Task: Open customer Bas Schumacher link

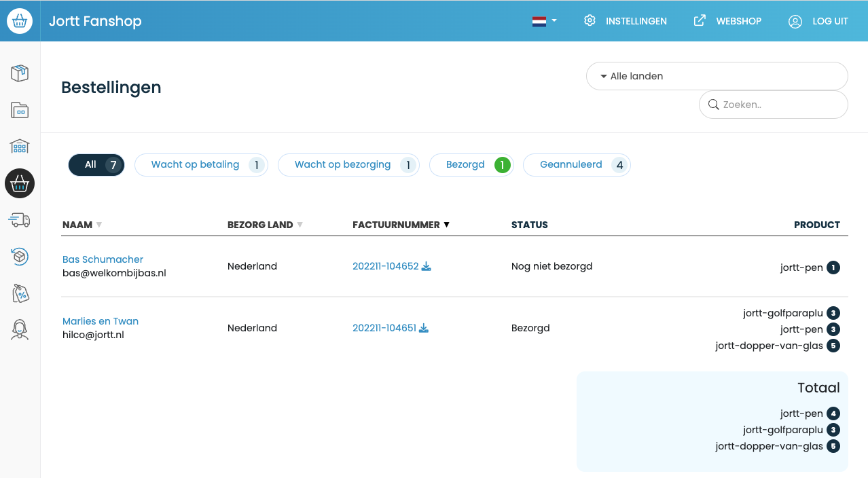Action: click(103, 259)
